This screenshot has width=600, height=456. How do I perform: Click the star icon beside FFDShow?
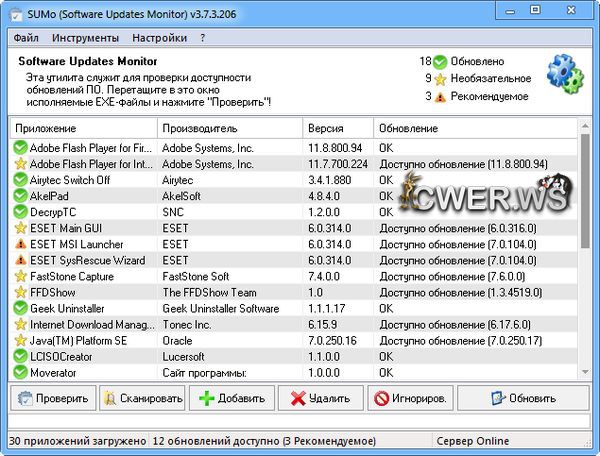point(19,293)
